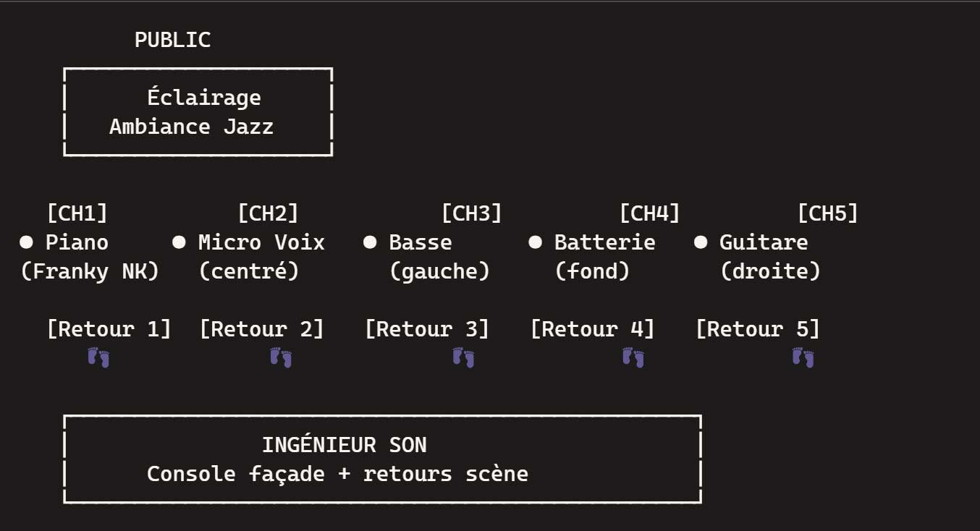Viewport: 980px width, 531px height.
Task: Click the footprints icon under Retour 1
Action: pos(98,357)
